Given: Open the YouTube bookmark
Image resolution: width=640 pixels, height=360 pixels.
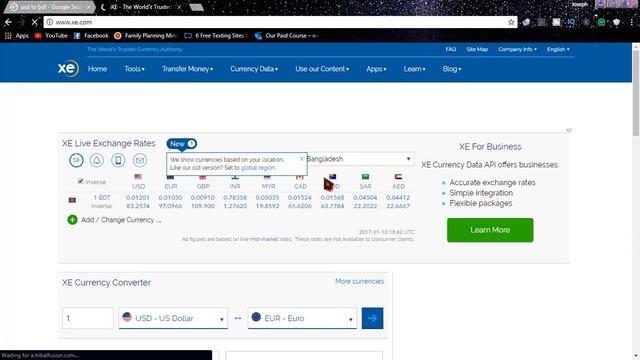Looking at the screenshot, I should [x=51, y=36].
